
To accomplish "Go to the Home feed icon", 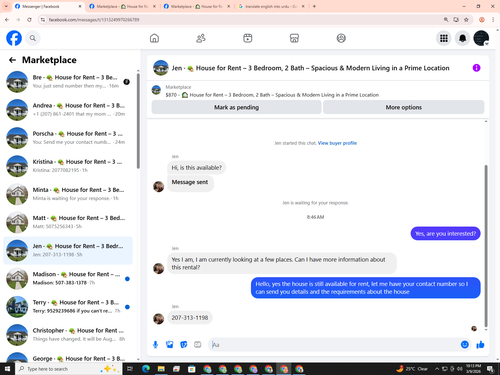I will click(154, 38).
